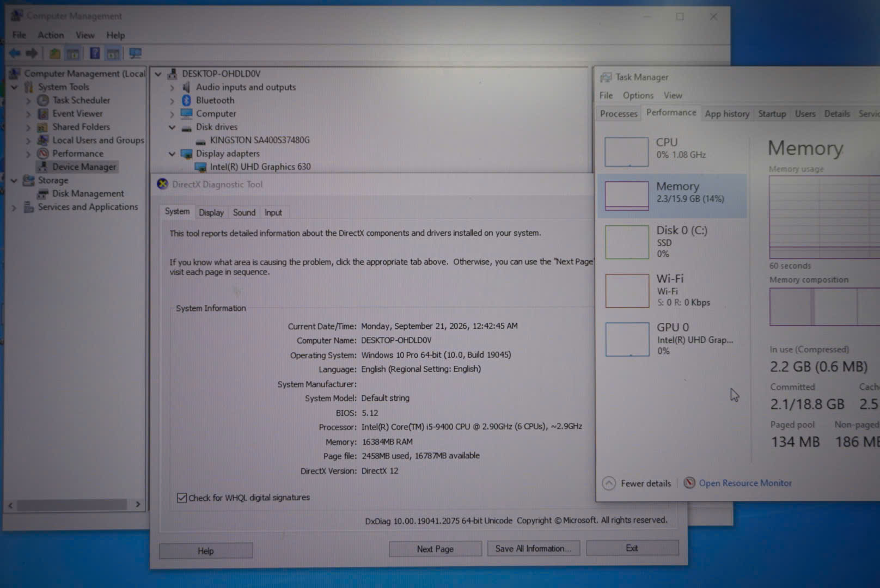Expand the Audio inputs and outputs arrow
The width and height of the screenshot is (880, 588).
pos(172,87)
